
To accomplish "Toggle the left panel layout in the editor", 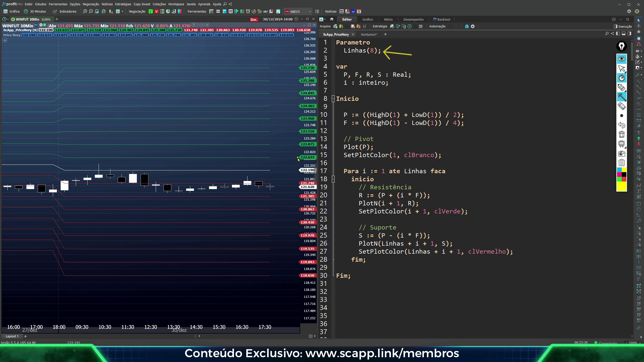I will click(618, 34).
